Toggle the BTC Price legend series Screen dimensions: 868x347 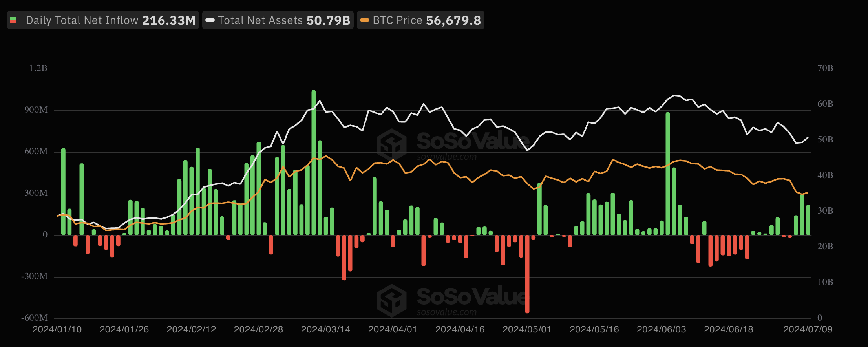(x=420, y=20)
